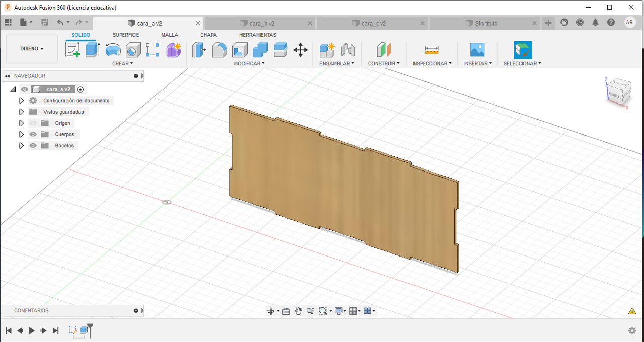
Task: Open the CREAR dropdown menu
Action: (x=122, y=64)
